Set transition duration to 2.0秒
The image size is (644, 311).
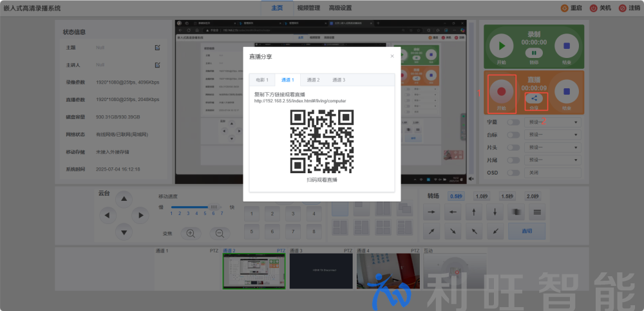pos(533,196)
